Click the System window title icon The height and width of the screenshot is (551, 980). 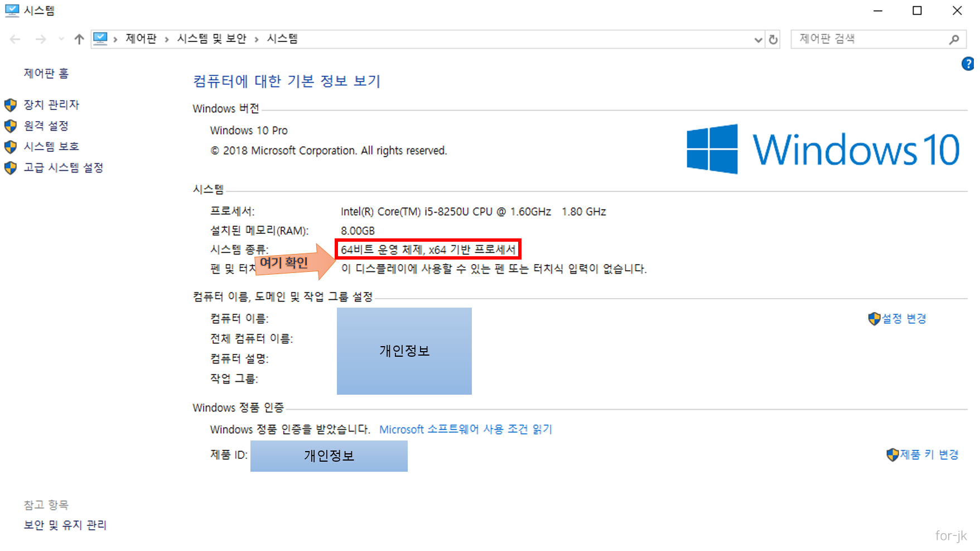pos(12,11)
